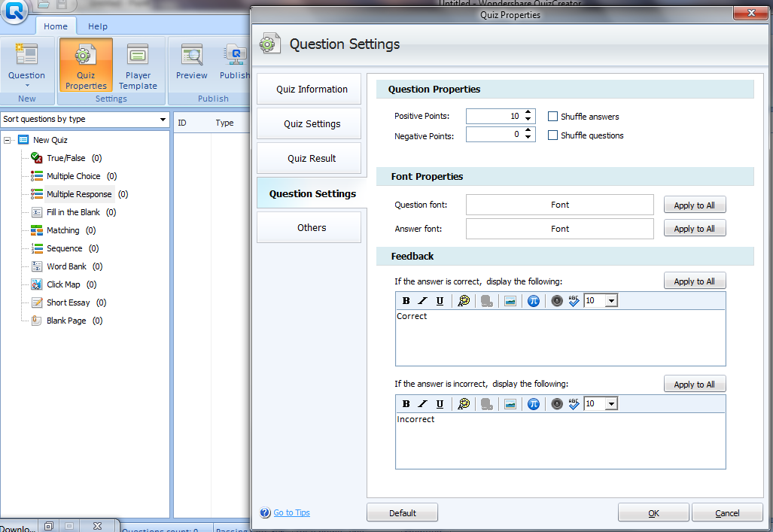Toggle bold in correct feedback toolbar
Screen dimensions: 773x532
(406, 301)
